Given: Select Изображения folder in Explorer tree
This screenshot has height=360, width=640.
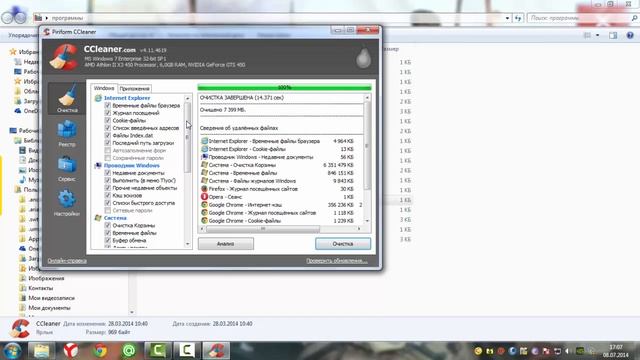Looking at the screenshot, I should (46, 278).
